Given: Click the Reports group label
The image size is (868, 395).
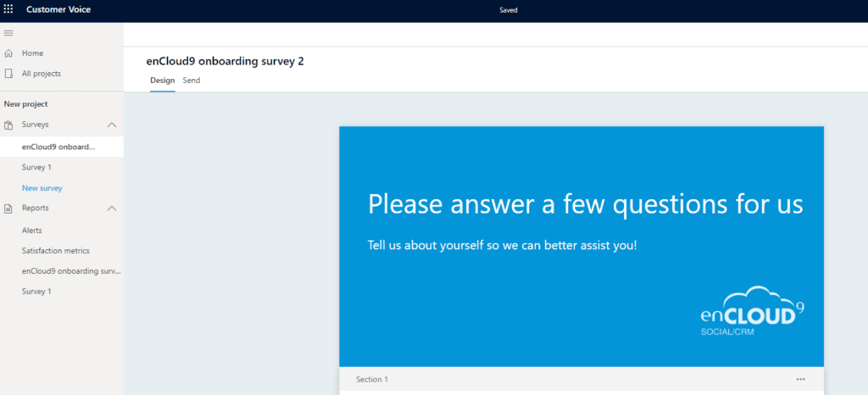Looking at the screenshot, I should [35, 209].
